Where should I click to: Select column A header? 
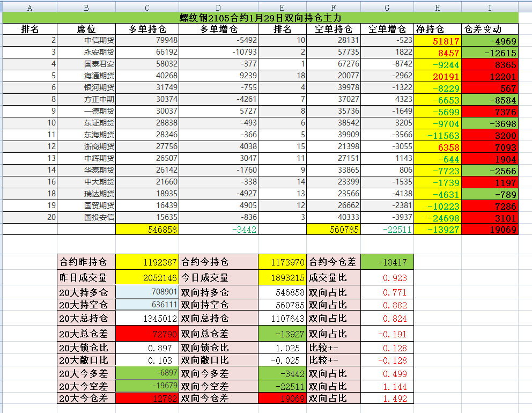pyautogui.click(x=30, y=7)
